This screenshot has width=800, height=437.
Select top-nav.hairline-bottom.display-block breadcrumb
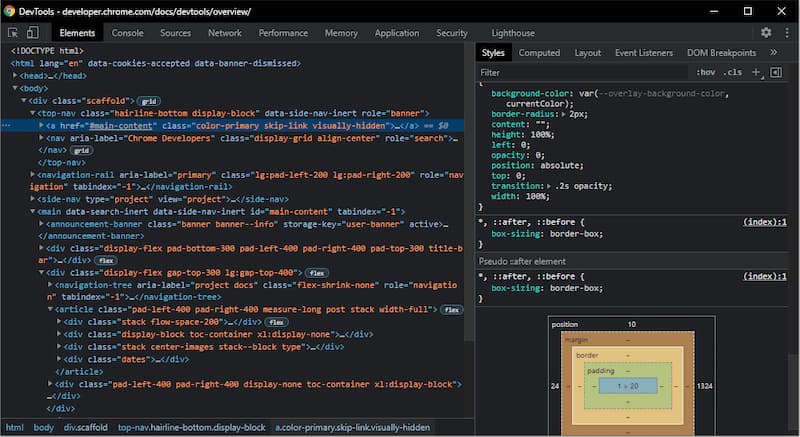(x=191, y=427)
